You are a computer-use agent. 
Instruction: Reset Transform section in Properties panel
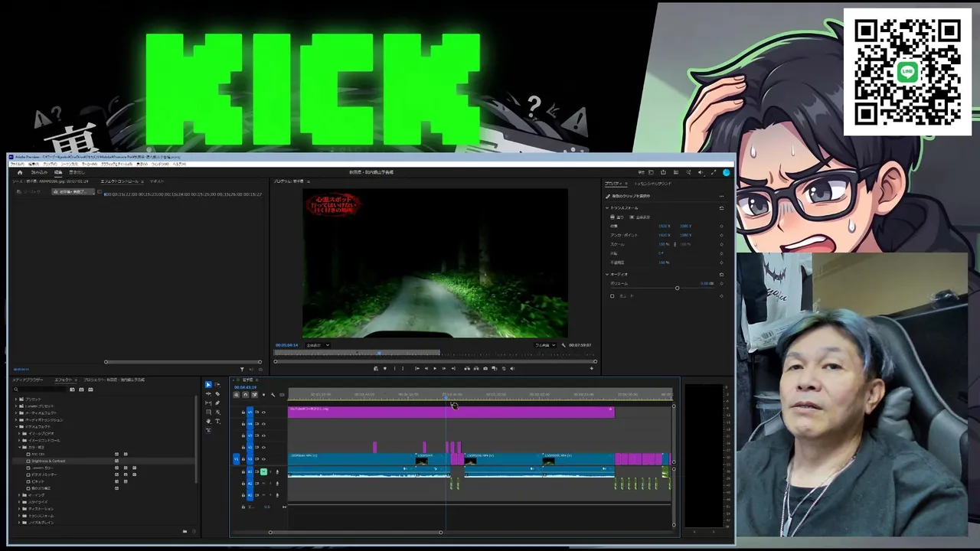click(x=721, y=208)
